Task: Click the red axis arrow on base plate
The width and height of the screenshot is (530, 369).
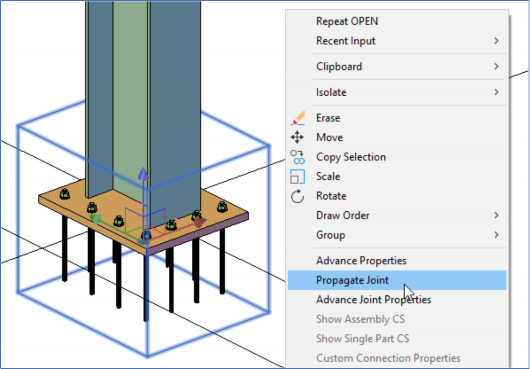Action: coord(199,222)
